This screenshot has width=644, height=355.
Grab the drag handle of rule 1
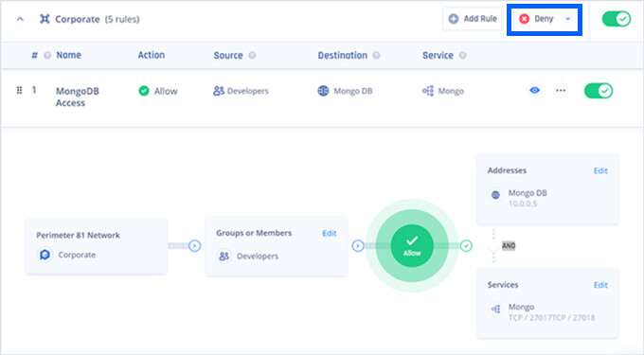click(x=19, y=90)
